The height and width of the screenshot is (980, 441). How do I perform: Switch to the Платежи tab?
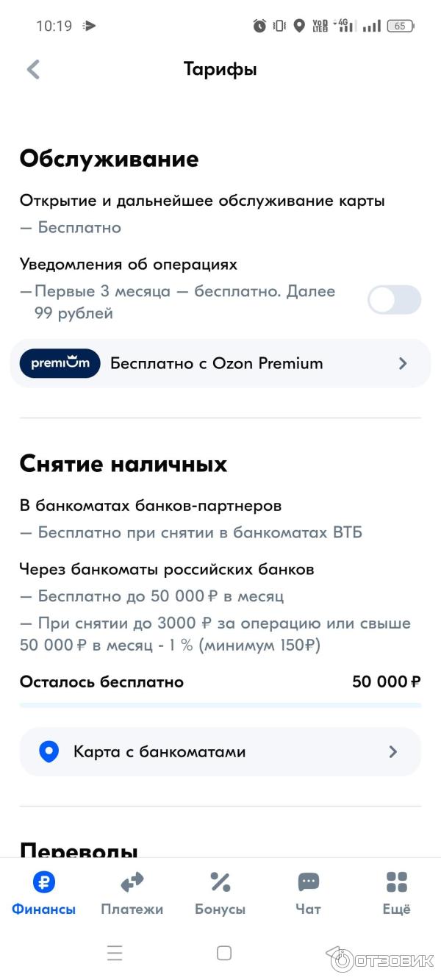tap(132, 893)
